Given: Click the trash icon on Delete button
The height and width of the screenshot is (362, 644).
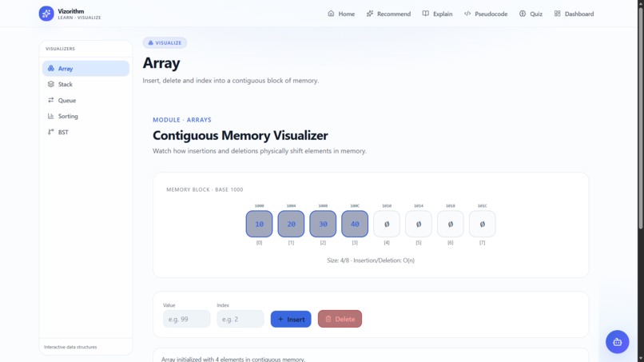Looking at the screenshot, I should [x=328, y=319].
